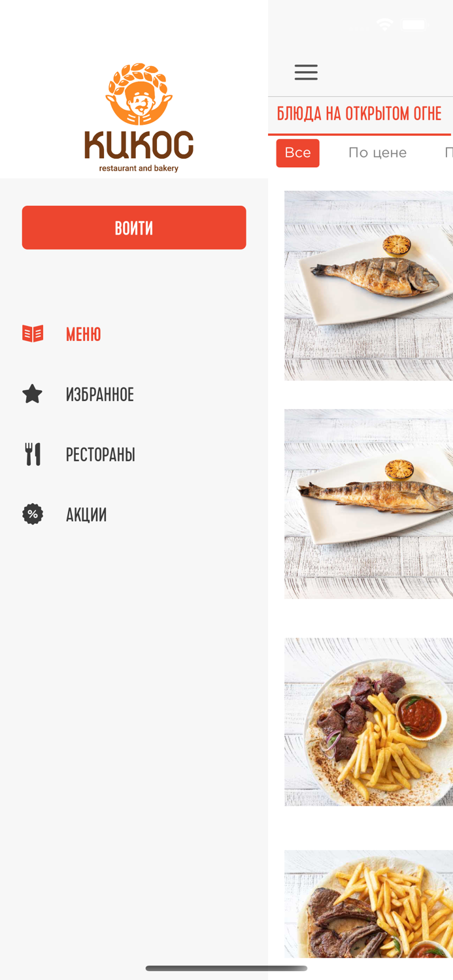Tap the Wi-Fi status icon
This screenshot has width=453, height=980.
(x=385, y=25)
